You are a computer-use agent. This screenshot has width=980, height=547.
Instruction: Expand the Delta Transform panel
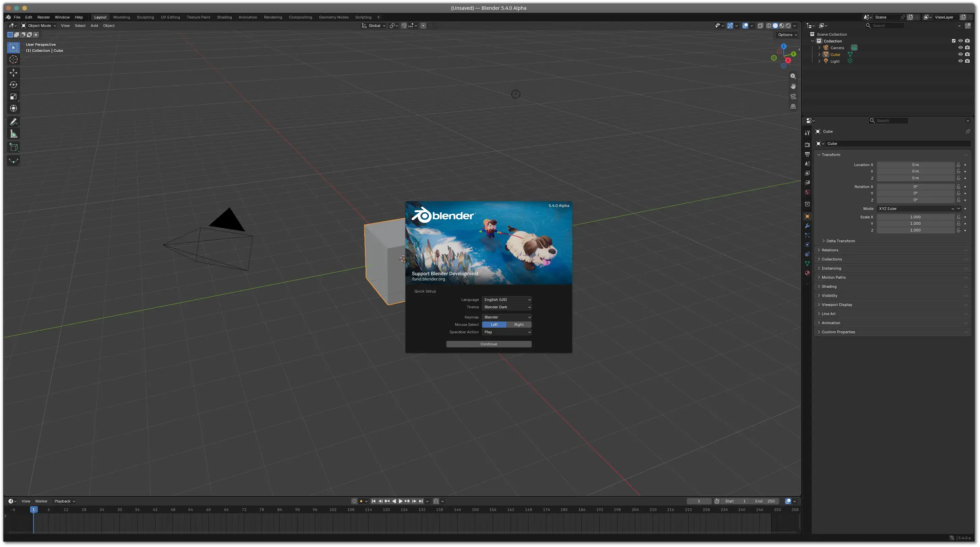pos(840,241)
